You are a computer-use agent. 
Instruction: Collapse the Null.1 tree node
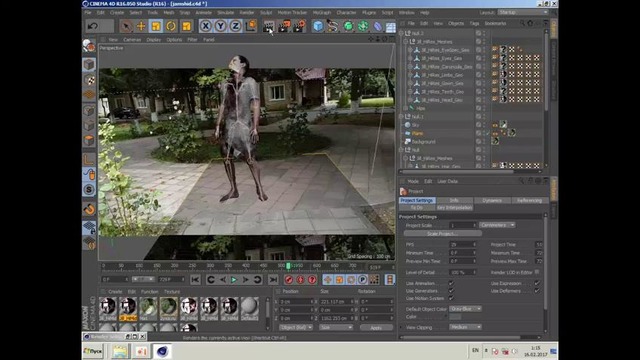click(401, 117)
